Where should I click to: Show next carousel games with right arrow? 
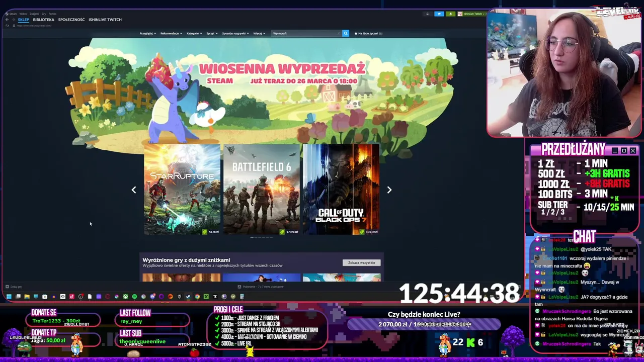[x=389, y=190]
